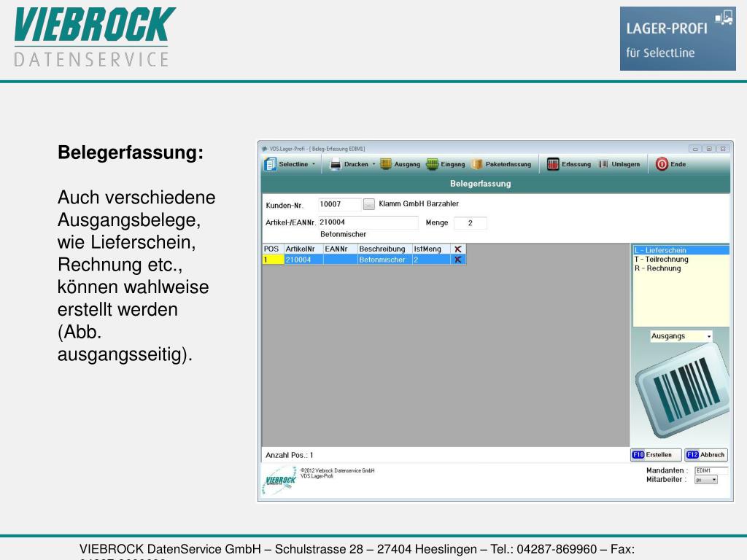
Task: Click the Drucken printer icon
Action: click(336, 164)
